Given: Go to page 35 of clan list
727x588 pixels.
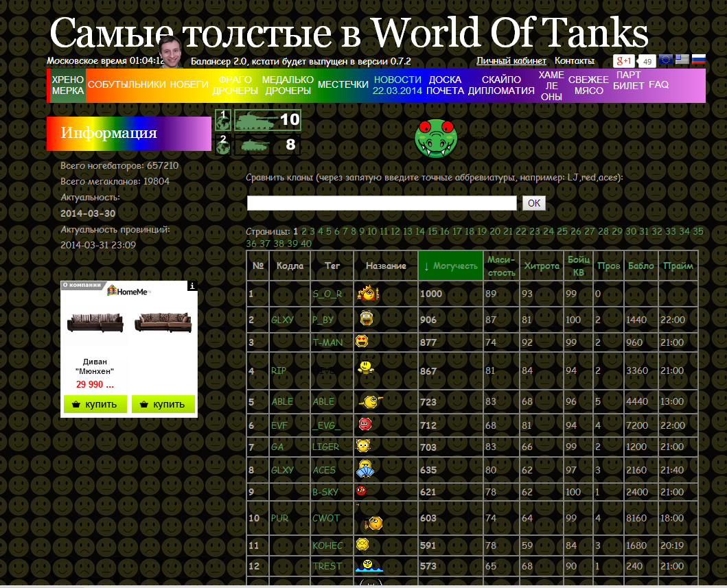Looking at the screenshot, I should click(698, 231).
